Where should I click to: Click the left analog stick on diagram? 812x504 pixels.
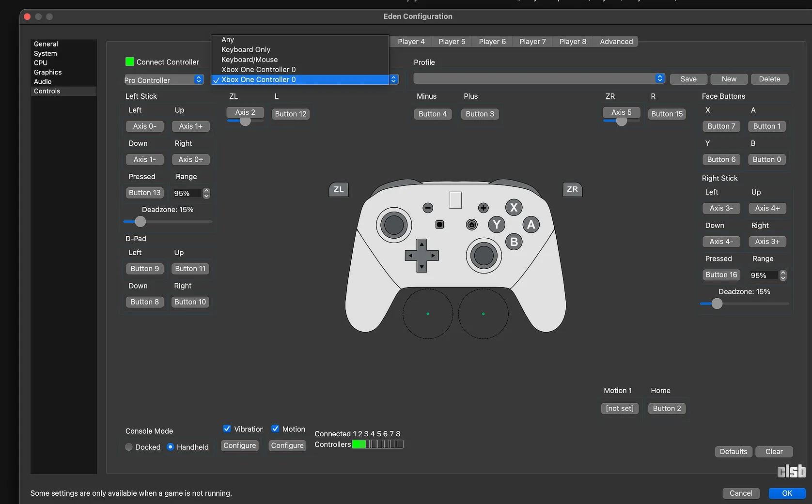click(x=393, y=225)
